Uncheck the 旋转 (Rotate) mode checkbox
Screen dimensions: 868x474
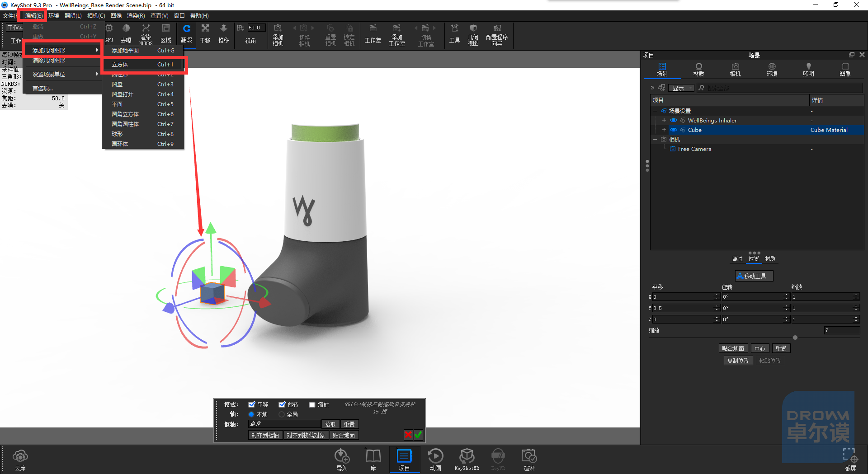pyautogui.click(x=282, y=404)
